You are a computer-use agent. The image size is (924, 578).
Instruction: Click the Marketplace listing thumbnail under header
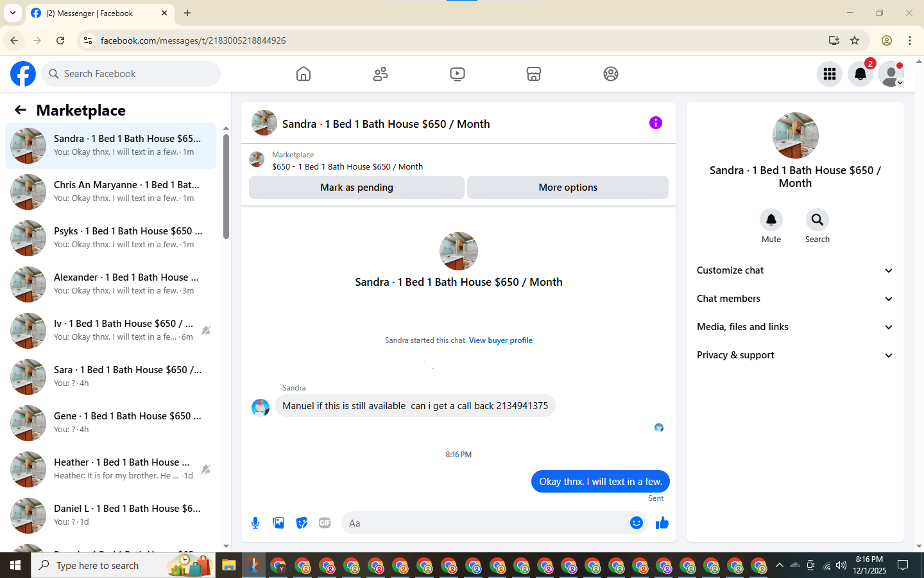257,159
